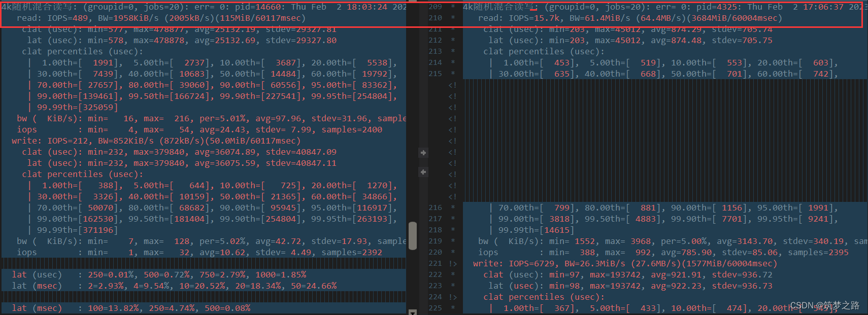This screenshot has height=315, width=868.
Task: Click the '!>' diff marker on line 221
Action: point(453,264)
